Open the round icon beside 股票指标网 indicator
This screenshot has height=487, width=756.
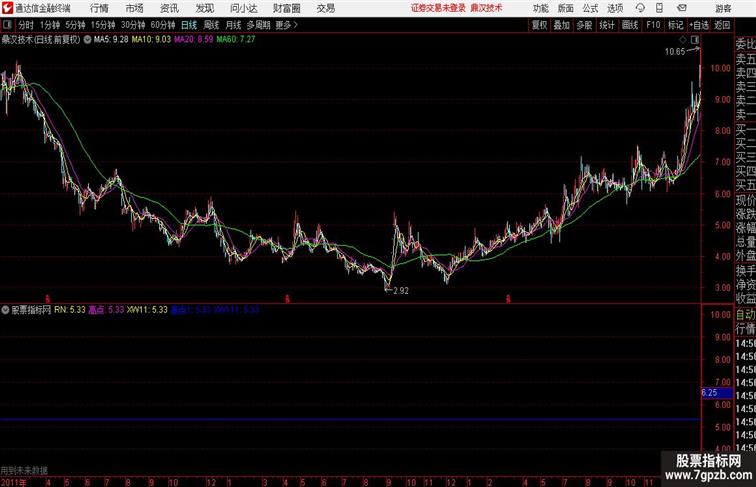point(5,310)
